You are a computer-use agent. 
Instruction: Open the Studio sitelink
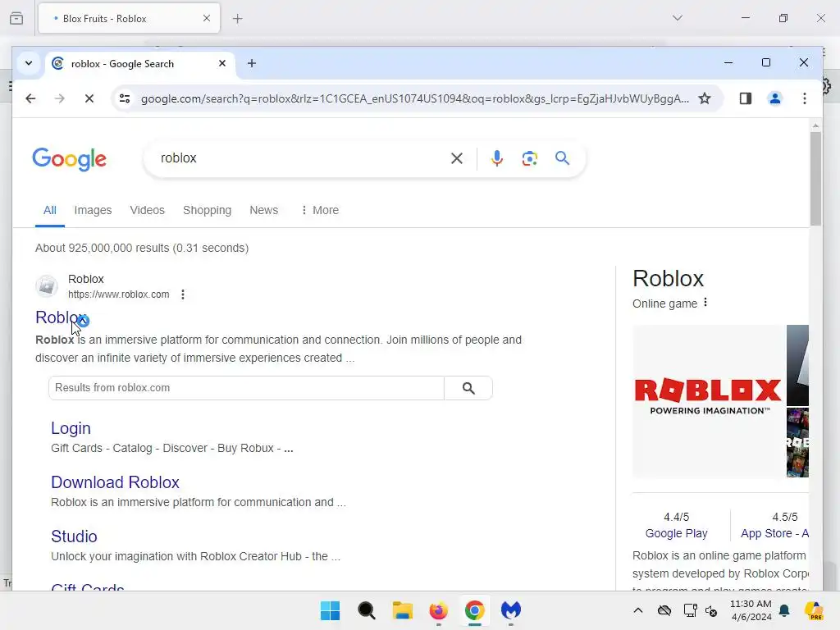pyautogui.click(x=74, y=536)
